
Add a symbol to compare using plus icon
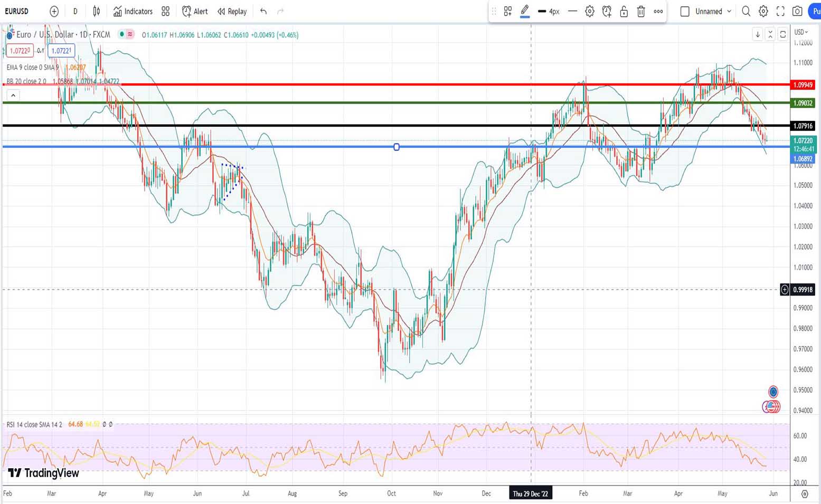pos(54,11)
